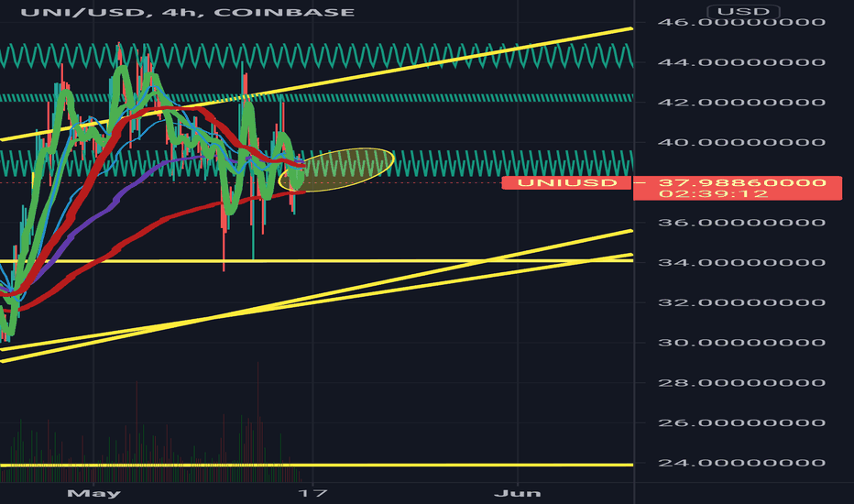Select the UNIUSD price label tag
The width and height of the screenshot is (854, 504).
tap(567, 182)
